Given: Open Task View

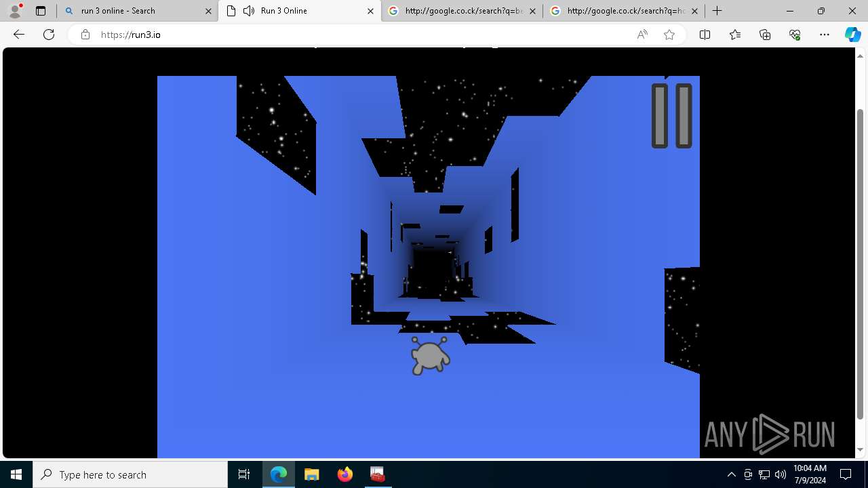Looking at the screenshot, I should tap(244, 474).
